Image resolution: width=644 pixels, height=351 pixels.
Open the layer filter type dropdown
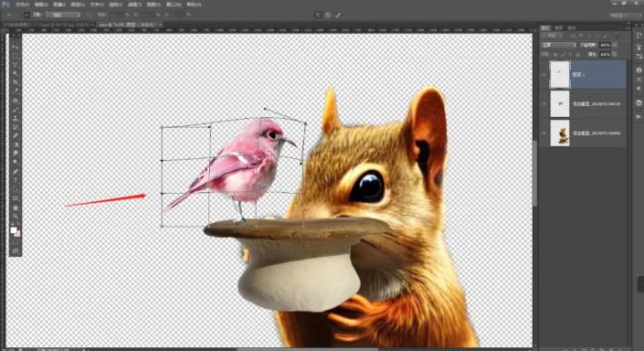pyautogui.click(x=553, y=36)
